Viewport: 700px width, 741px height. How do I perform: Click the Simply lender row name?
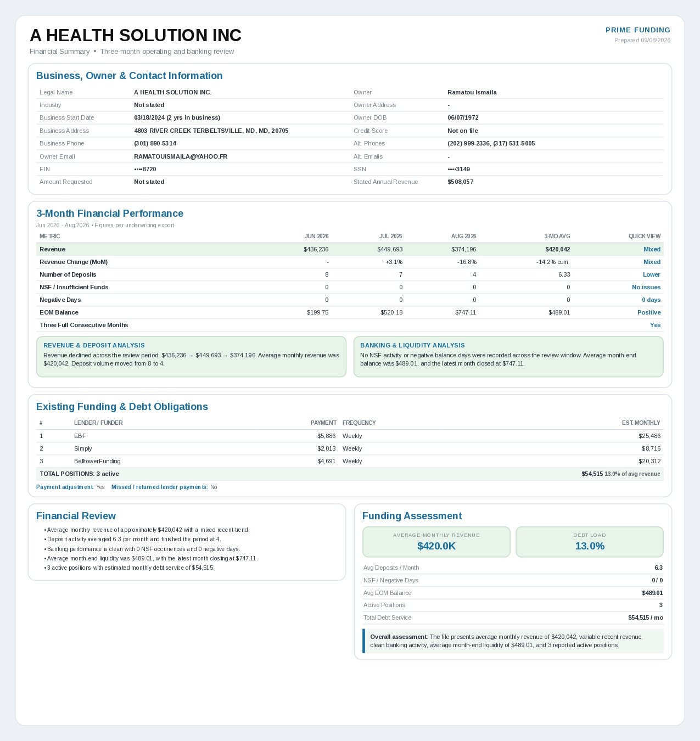pyautogui.click(x=83, y=448)
